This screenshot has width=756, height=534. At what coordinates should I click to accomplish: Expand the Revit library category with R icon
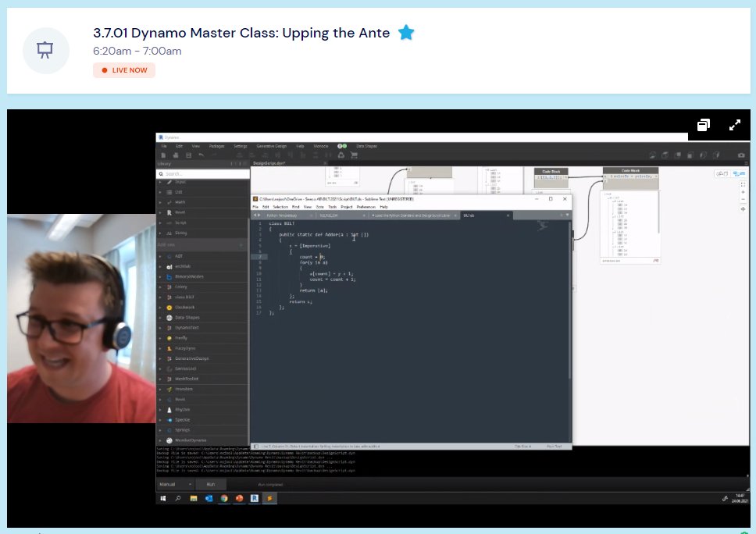click(x=203, y=212)
